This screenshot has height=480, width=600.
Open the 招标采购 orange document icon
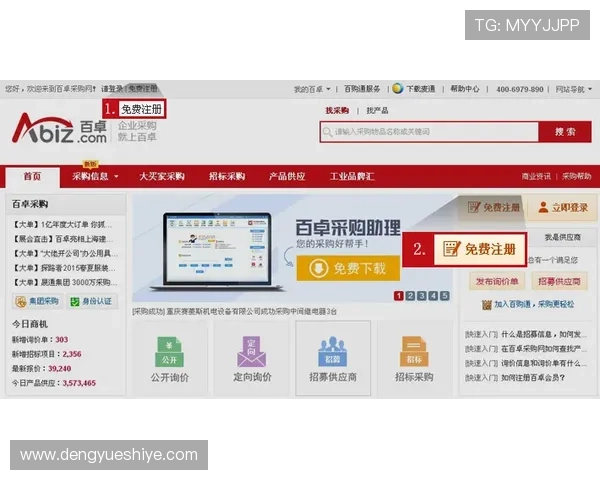point(414,352)
